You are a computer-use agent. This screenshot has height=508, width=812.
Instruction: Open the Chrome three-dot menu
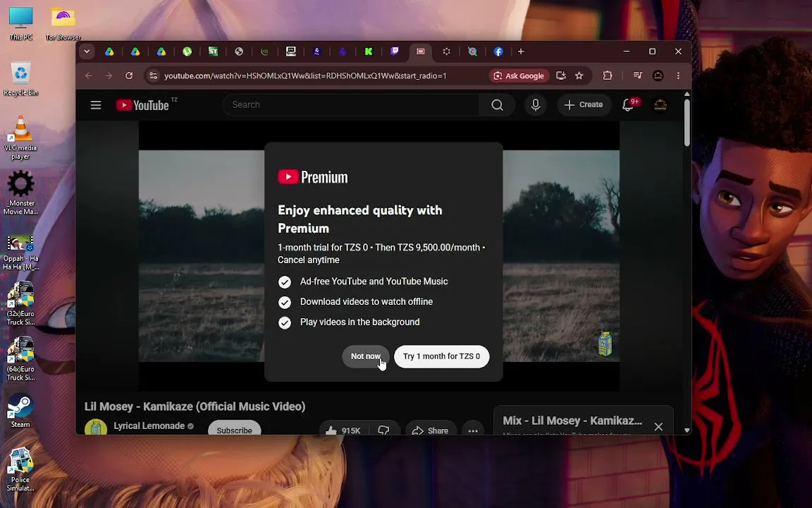678,75
